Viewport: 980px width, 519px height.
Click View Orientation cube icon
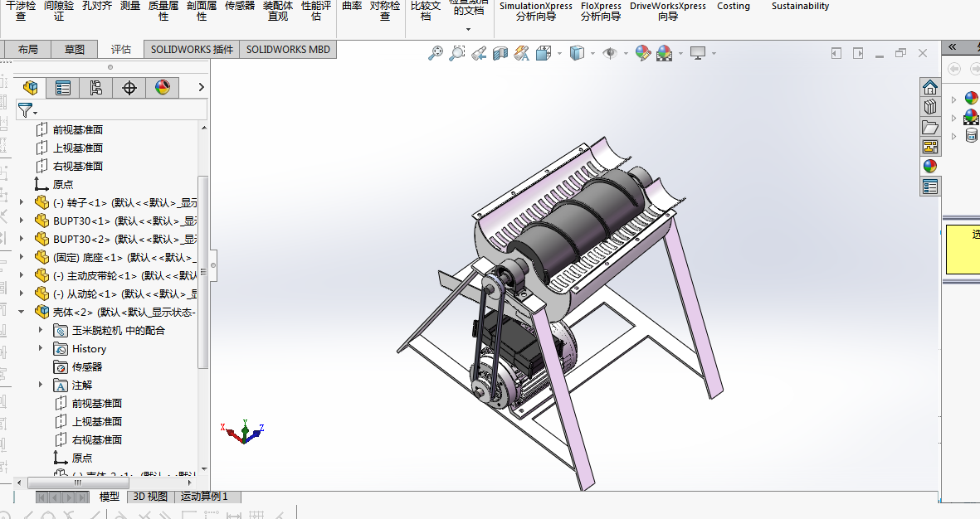(544, 53)
